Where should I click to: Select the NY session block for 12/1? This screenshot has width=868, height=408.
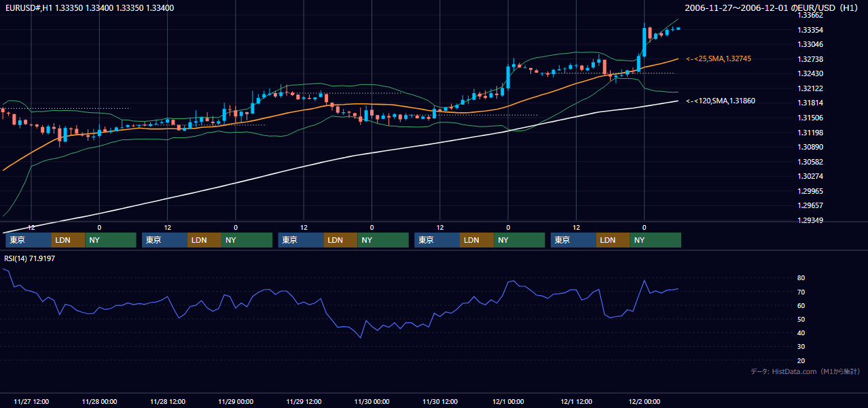click(x=655, y=240)
